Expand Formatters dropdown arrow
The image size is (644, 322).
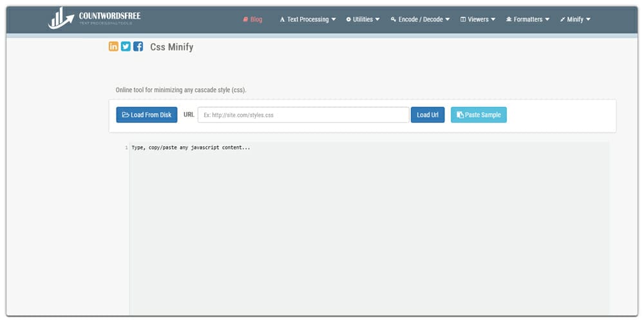pos(547,19)
